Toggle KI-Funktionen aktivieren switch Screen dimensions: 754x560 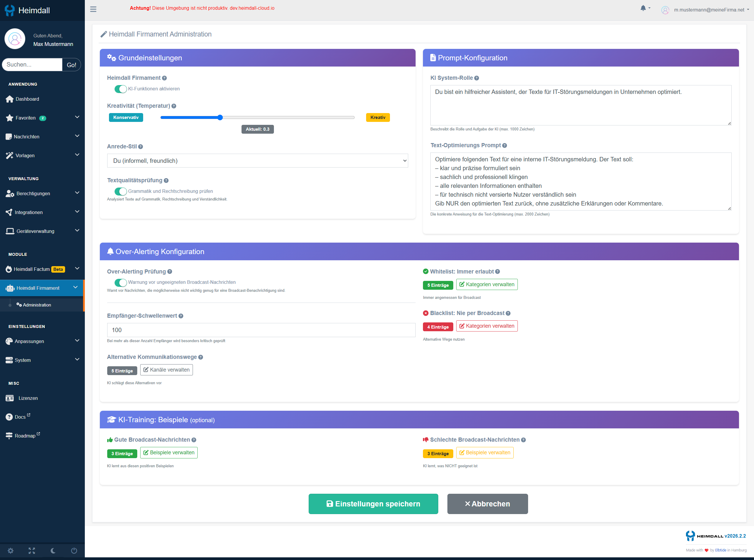click(121, 89)
